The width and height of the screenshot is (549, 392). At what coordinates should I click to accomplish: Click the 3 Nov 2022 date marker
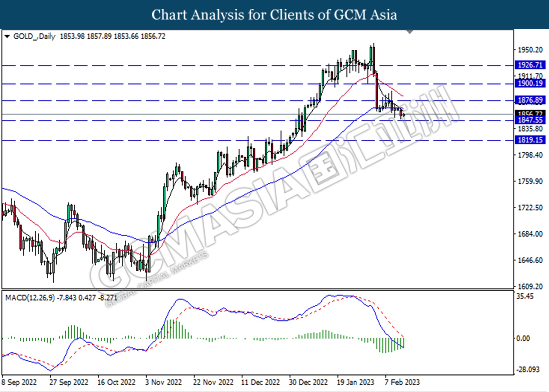click(163, 382)
